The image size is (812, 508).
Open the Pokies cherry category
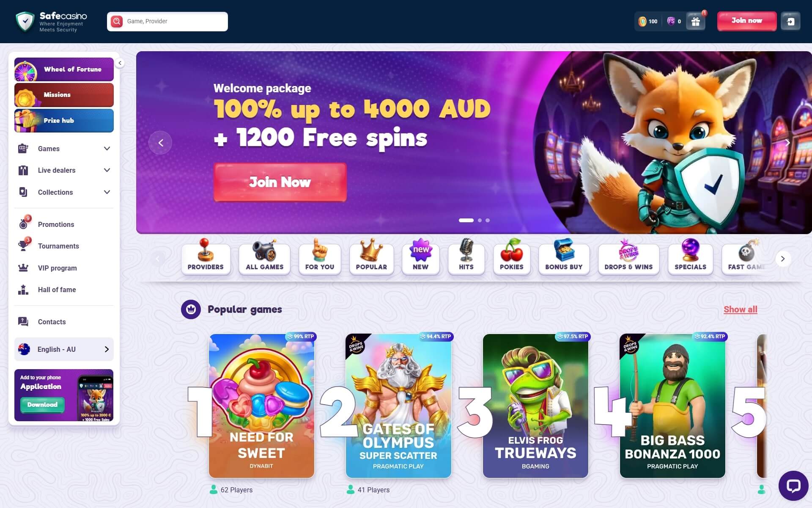pos(512,257)
